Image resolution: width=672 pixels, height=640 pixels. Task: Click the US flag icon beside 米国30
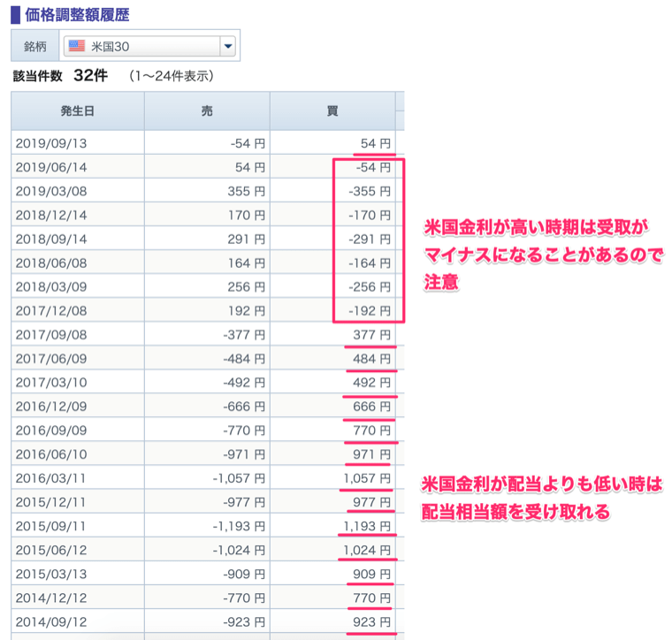tap(77, 46)
